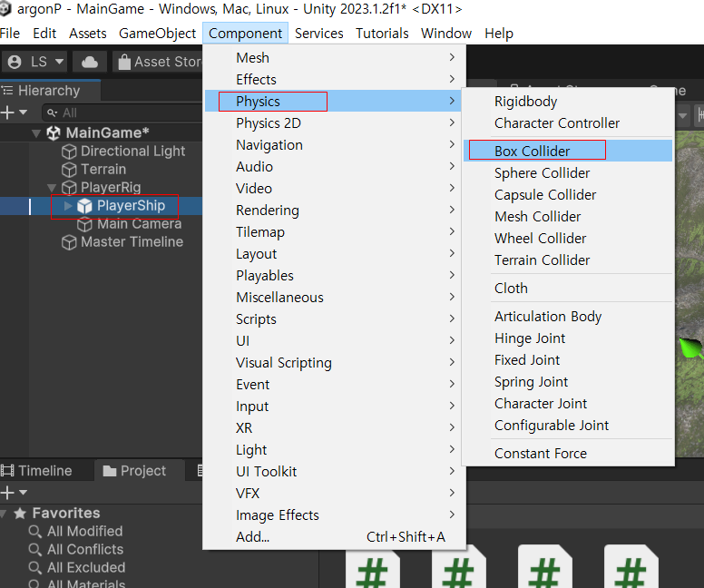
Task: Add a Capsule Collider component
Action: [x=568, y=194]
